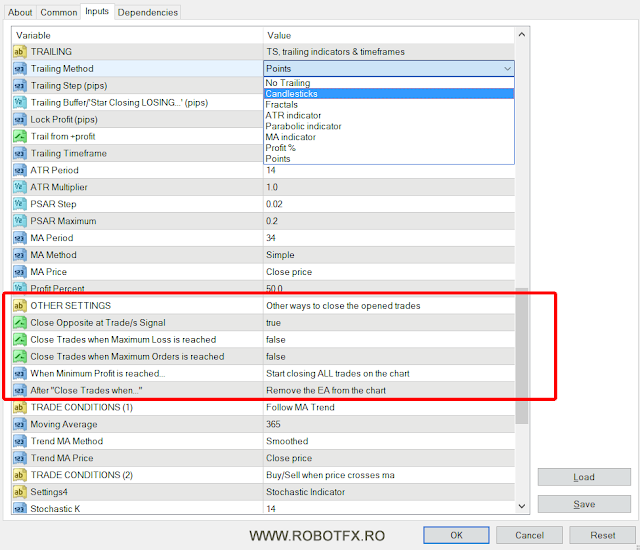Toggle Maximum Orders false value
Screen dimensions: 640x550
(x=276, y=357)
